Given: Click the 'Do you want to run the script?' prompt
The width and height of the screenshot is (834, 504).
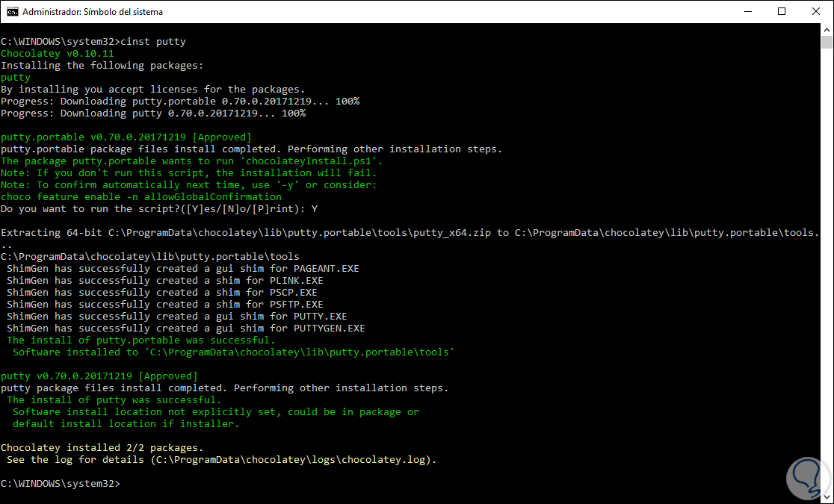Looking at the screenshot, I should 159,209.
